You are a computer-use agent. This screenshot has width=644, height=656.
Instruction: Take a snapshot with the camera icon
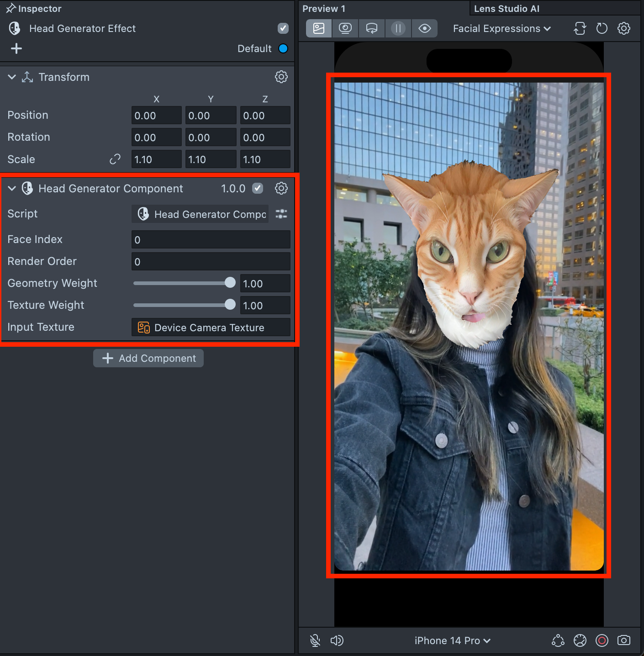pos(623,640)
